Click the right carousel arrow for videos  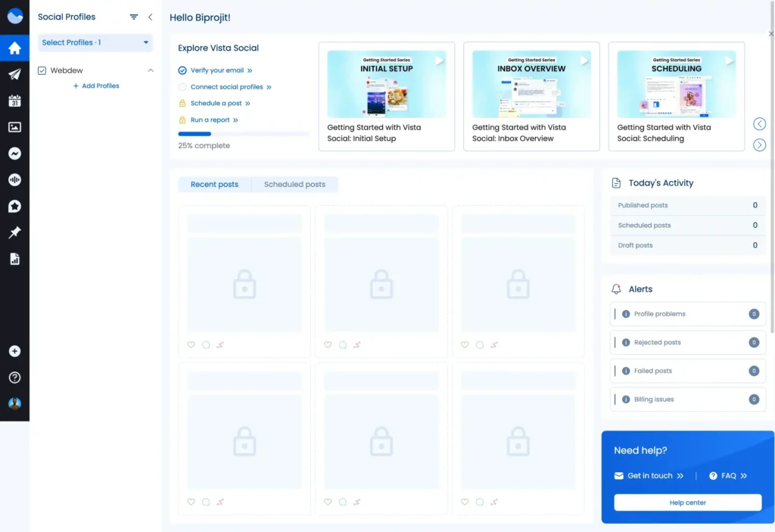pyautogui.click(x=760, y=144)
